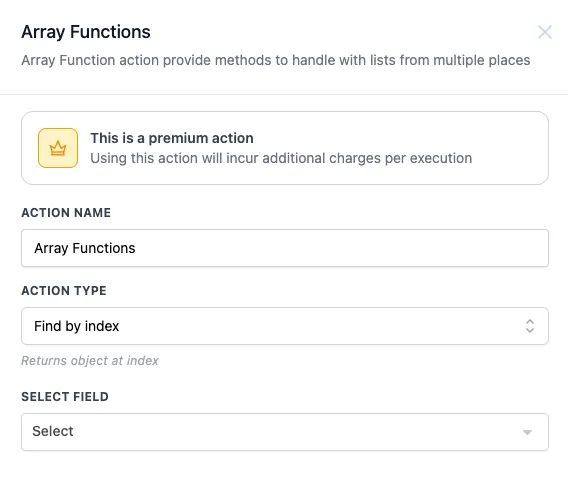Click the Array Function action description
The width and height of the screenshot is (568, 486).
[276, 60]
